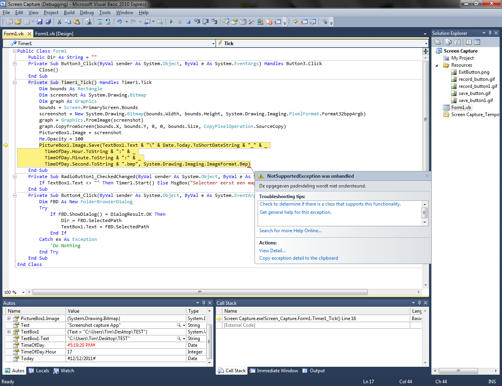Click the Save All toolbar icon
The image size is (502, 386).
point(48,22)
